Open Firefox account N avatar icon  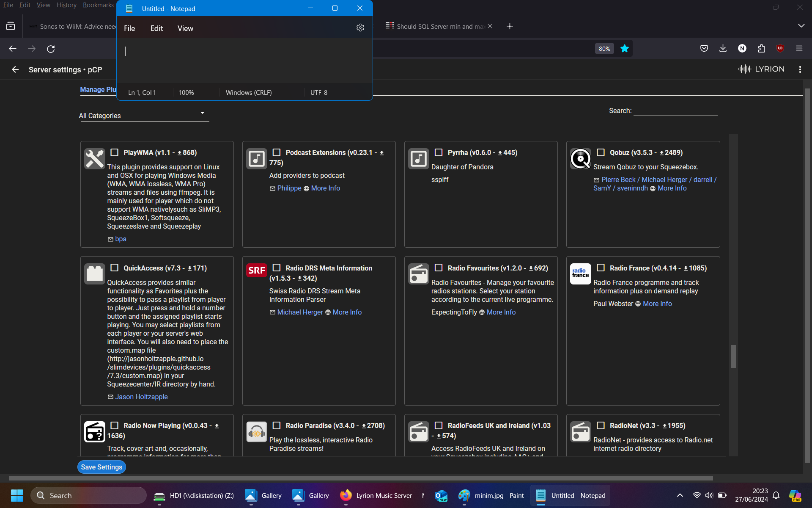click(x=742, y=48)
